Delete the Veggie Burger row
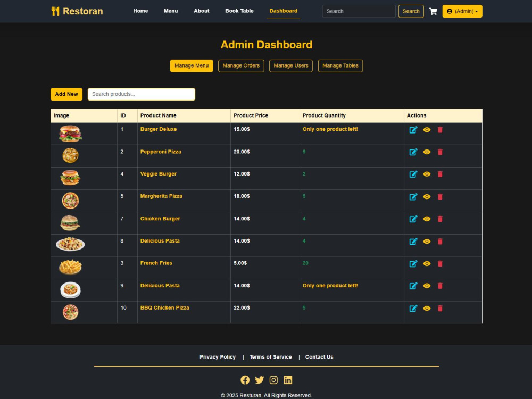 (x=440, y=174)
